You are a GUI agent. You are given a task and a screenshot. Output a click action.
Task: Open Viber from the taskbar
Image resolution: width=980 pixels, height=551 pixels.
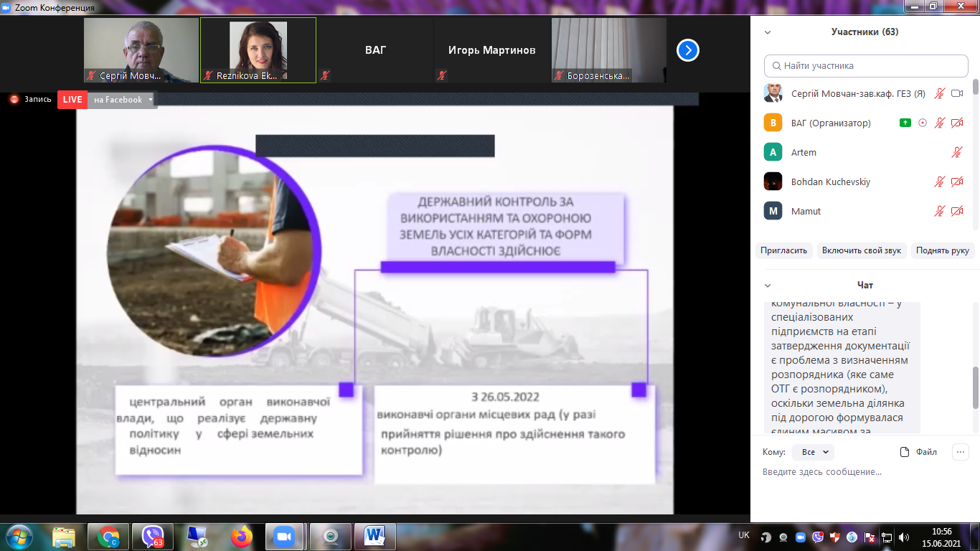tap(153, 537)
